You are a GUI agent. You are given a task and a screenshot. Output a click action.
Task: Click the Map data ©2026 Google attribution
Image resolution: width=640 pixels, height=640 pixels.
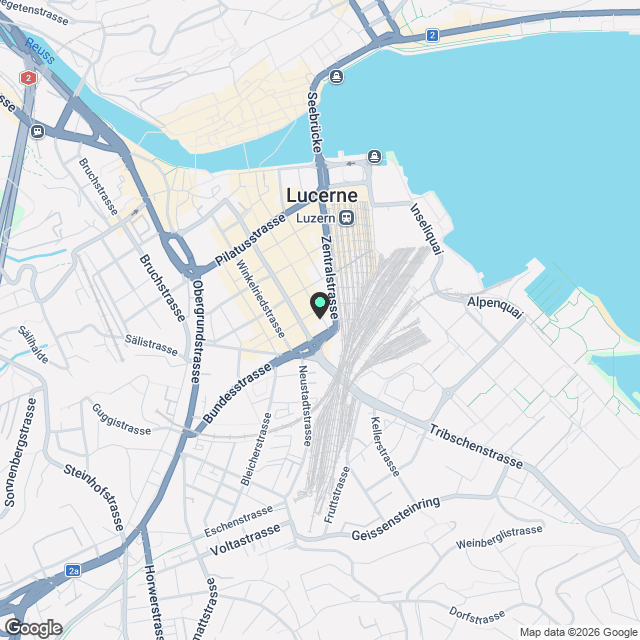578,632
